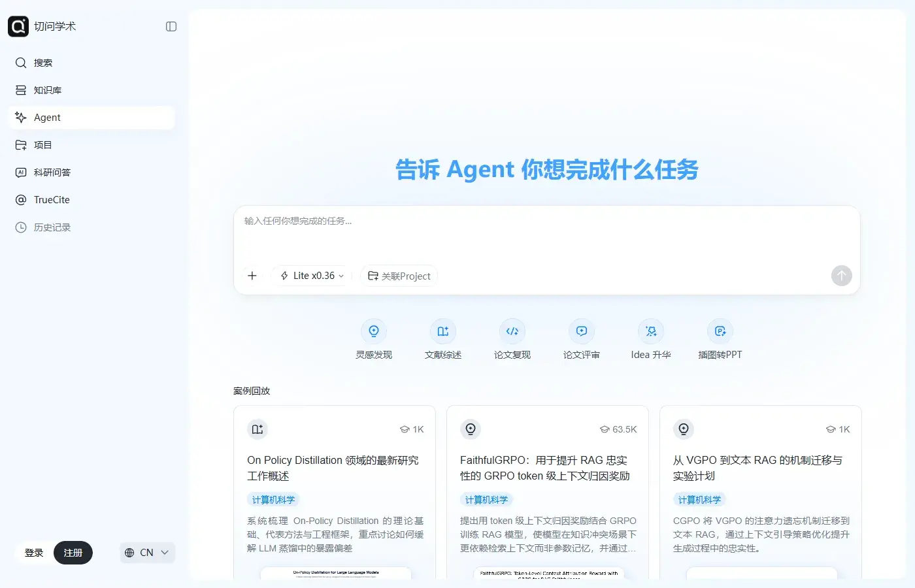The width and height of the screenshot is (915, 588).
Task: Click the FaithfulGRPO card description text
Action: coord(548,534)
